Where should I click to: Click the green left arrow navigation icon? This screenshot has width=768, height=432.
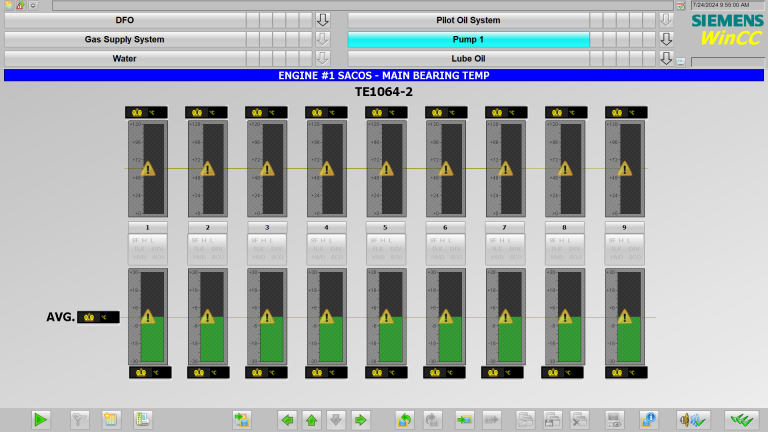coord(288,419)
